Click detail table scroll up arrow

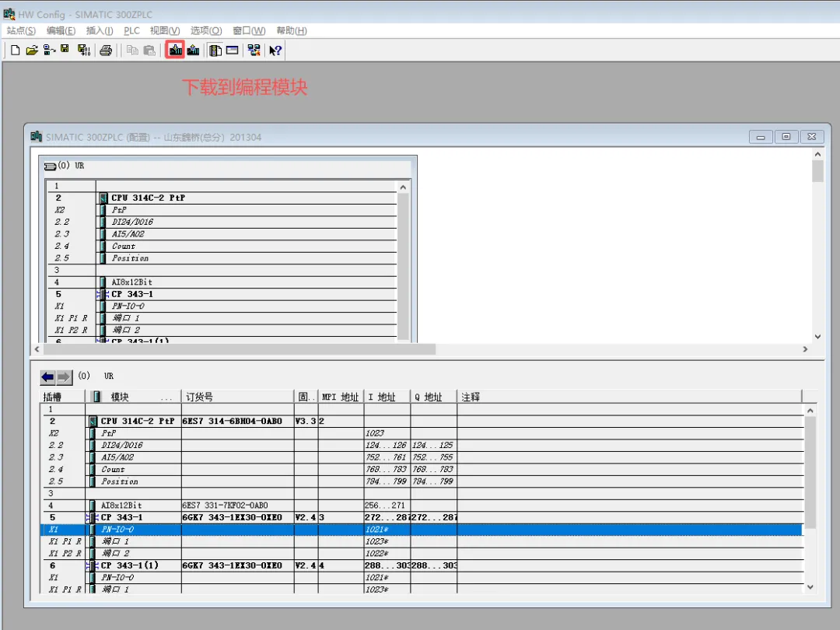[810, 411]
